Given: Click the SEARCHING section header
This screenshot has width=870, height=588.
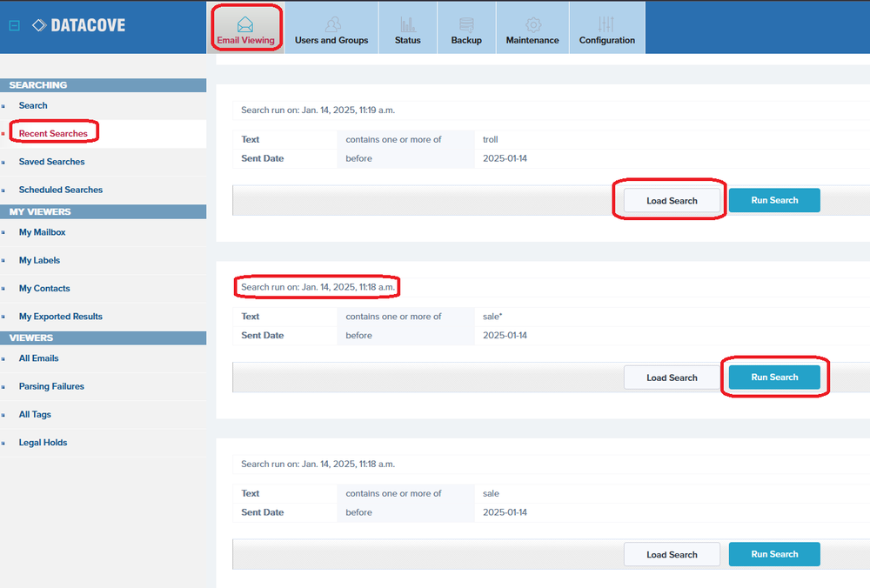Looking at the screenshot, I should coord(104,85).
